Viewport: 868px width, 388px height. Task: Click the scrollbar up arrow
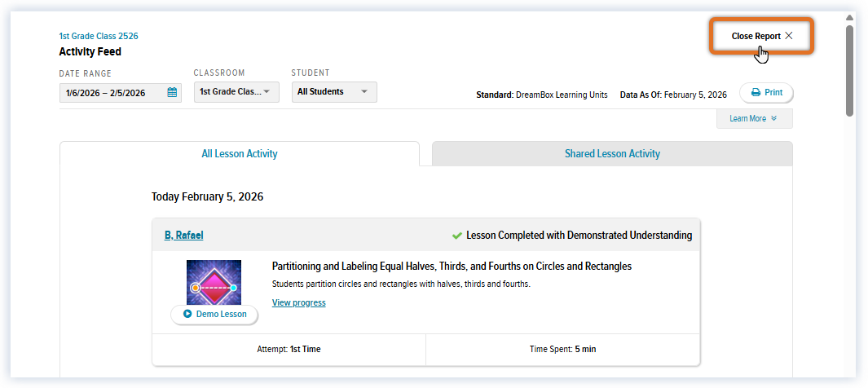pyautogui.click(x=849, y=17)
